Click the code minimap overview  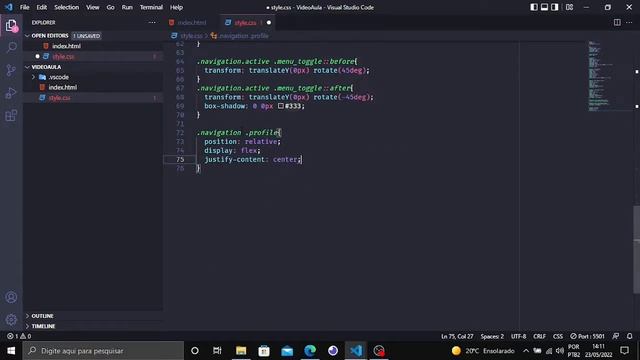609,76
